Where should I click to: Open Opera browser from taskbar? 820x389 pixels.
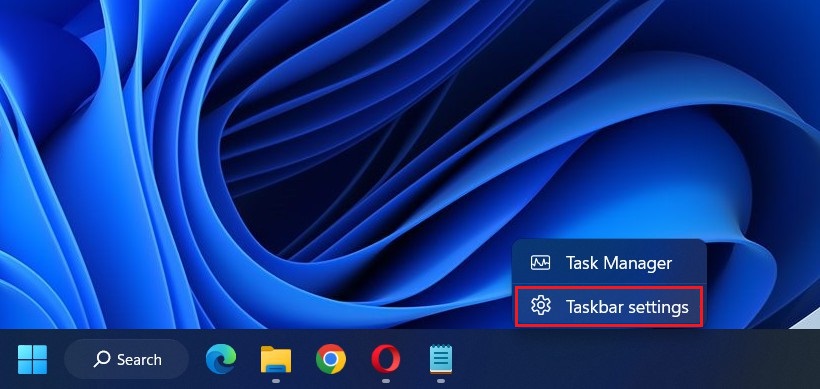tap(386, 360)
